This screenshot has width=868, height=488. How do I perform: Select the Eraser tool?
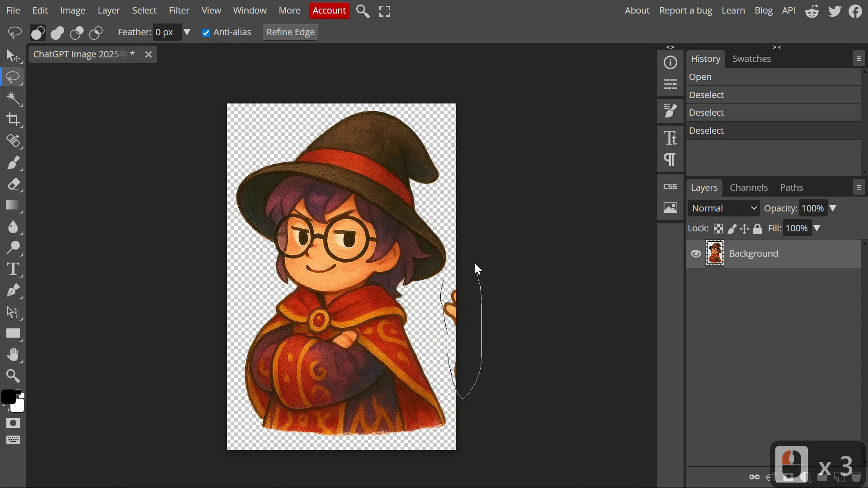point(13,184)
